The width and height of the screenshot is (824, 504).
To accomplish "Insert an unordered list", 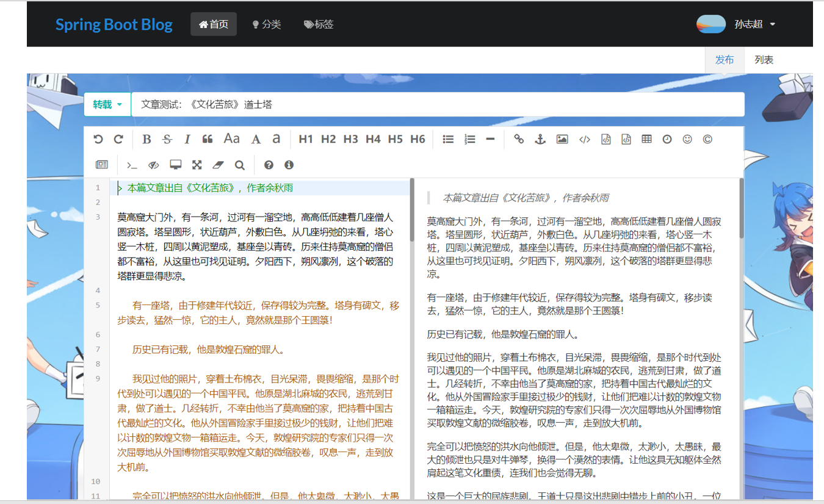I will pyautogui.click(x=448, y=139).
